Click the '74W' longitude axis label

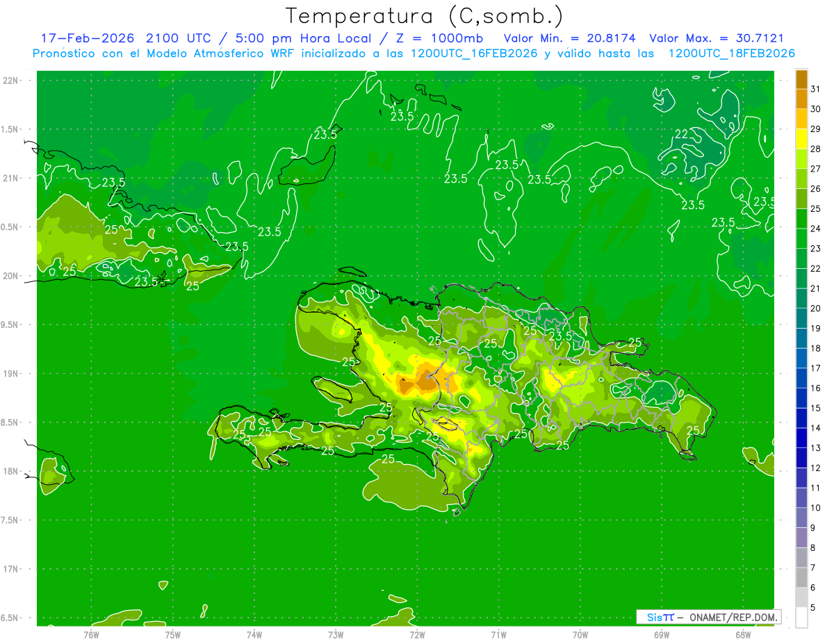[254, 634]
